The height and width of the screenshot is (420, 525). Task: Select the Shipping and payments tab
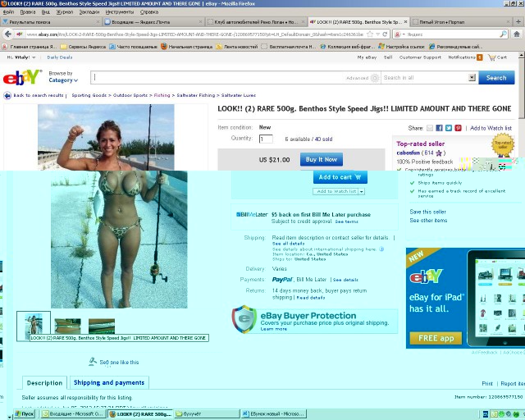click(x=109, y=382)
